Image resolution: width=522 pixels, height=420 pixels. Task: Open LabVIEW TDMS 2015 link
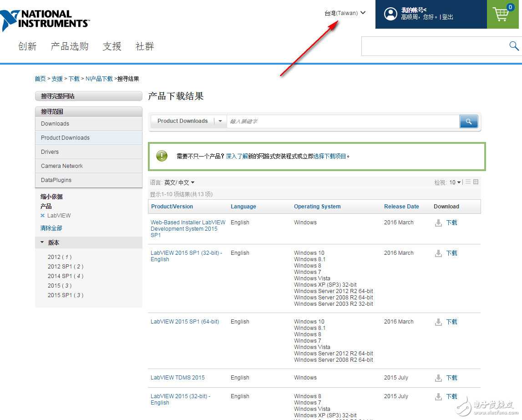(177, 378)
